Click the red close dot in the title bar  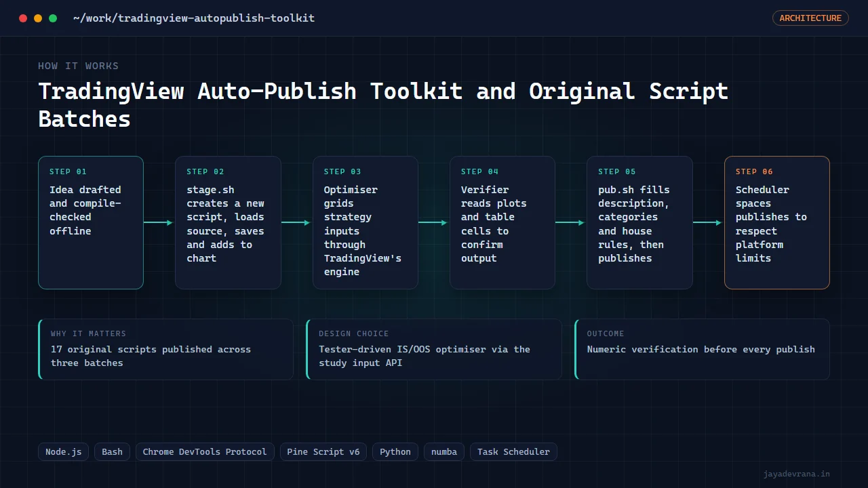point(23,18)
